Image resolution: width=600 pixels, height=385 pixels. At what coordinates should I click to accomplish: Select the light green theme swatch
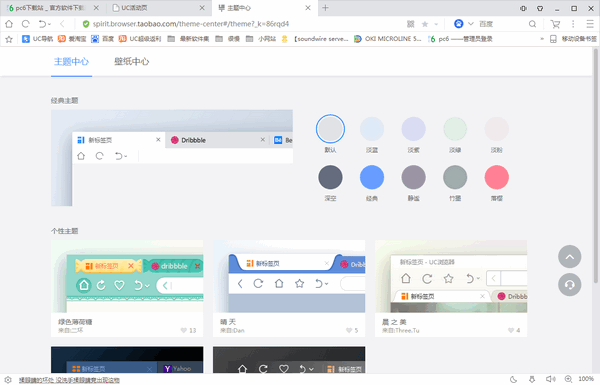tap(455, 129)
